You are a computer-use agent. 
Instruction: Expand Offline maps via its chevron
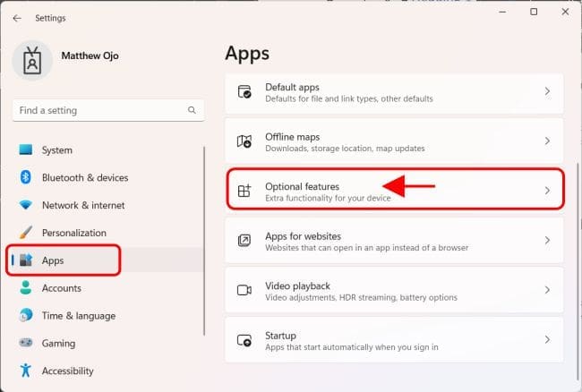(547, 141)
